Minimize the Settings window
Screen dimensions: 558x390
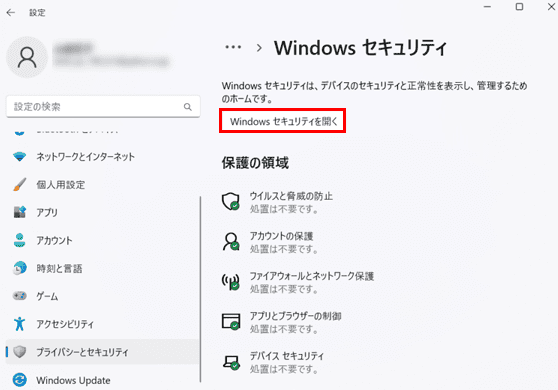(x=487, y=7)
